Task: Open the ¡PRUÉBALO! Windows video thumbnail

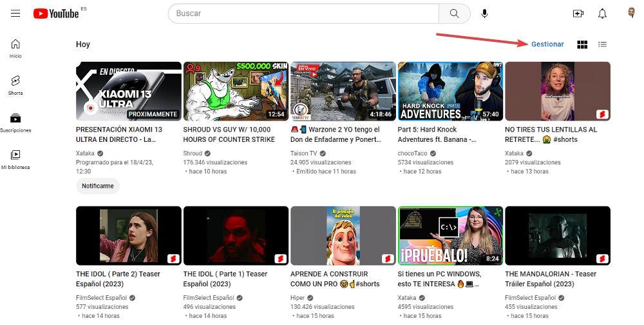Action: pos(450,236)
